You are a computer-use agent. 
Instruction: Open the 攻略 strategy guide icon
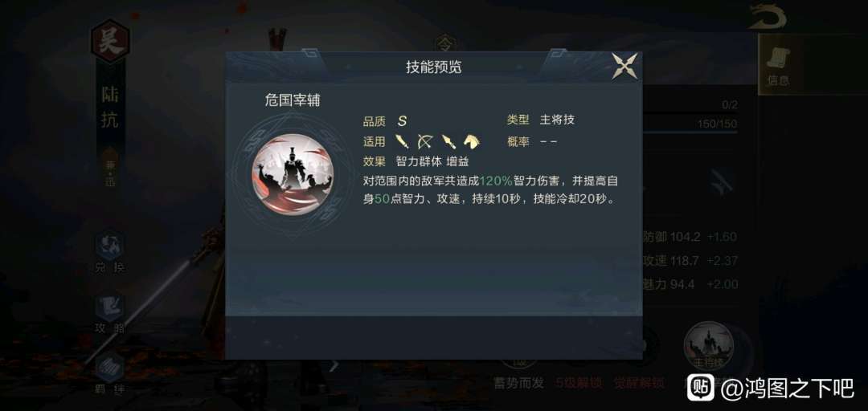click(109, 314)
